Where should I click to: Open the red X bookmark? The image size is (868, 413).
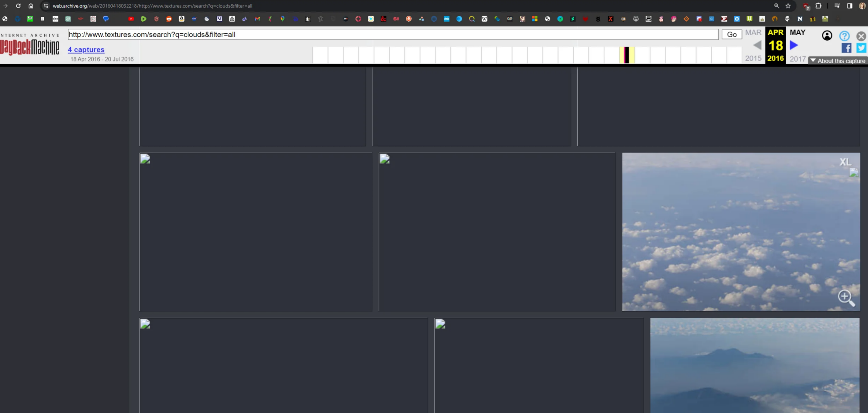pyautogui.click(x=611, y=19)
